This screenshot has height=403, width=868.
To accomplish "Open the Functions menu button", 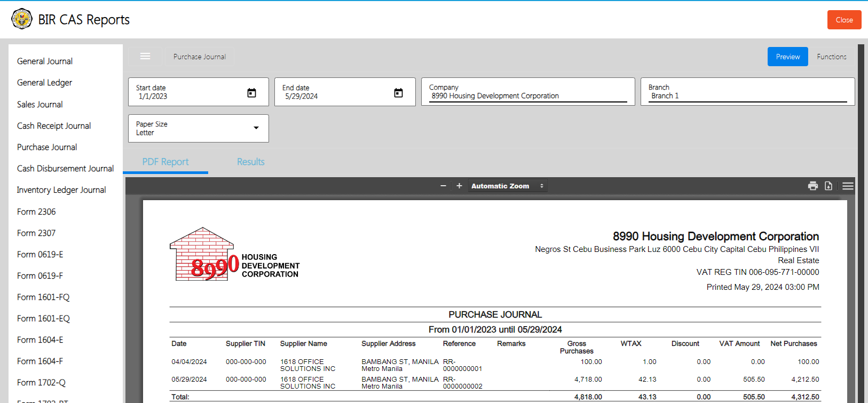I will (x=832, y=57).
